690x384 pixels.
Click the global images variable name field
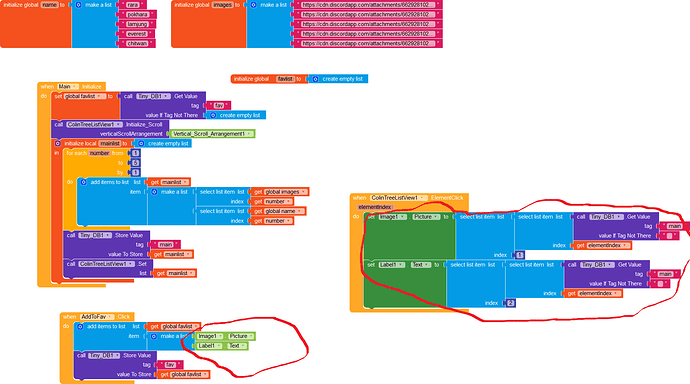pyautogui.click(x=222, y=5)
